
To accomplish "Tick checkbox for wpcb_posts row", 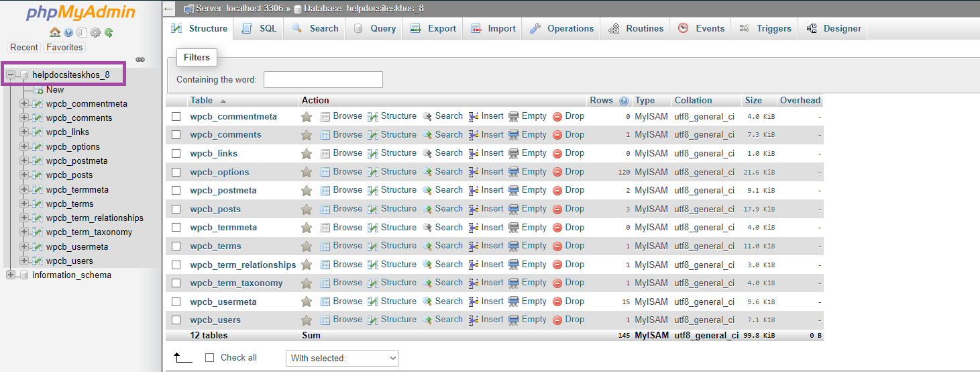I will tap(176, 210).
